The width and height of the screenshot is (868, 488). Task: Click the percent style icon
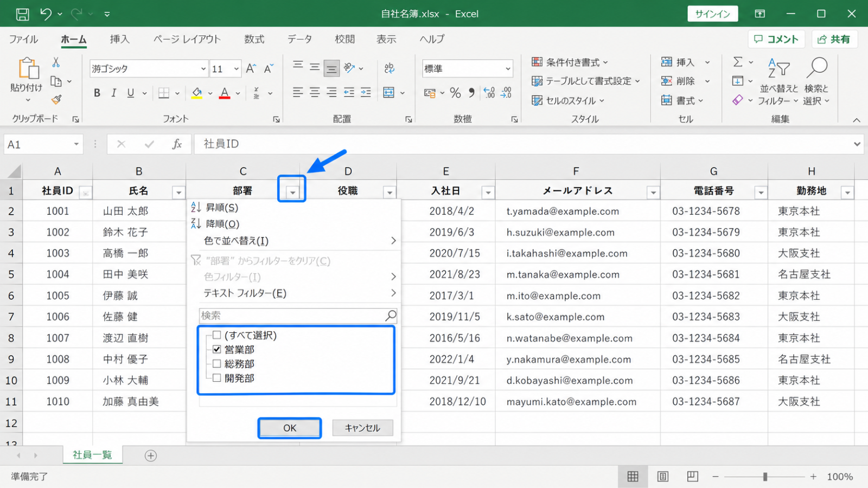click(x=455, y=93)
